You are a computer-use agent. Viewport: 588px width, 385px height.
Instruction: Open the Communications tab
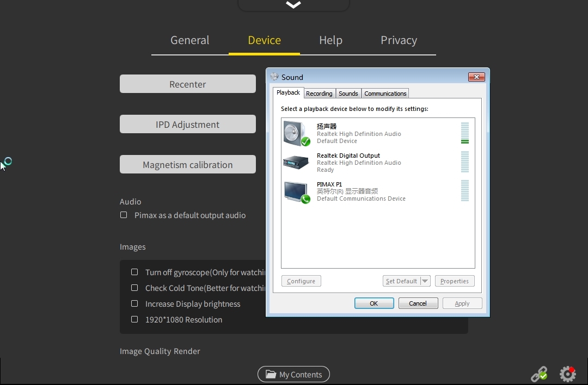385,93
